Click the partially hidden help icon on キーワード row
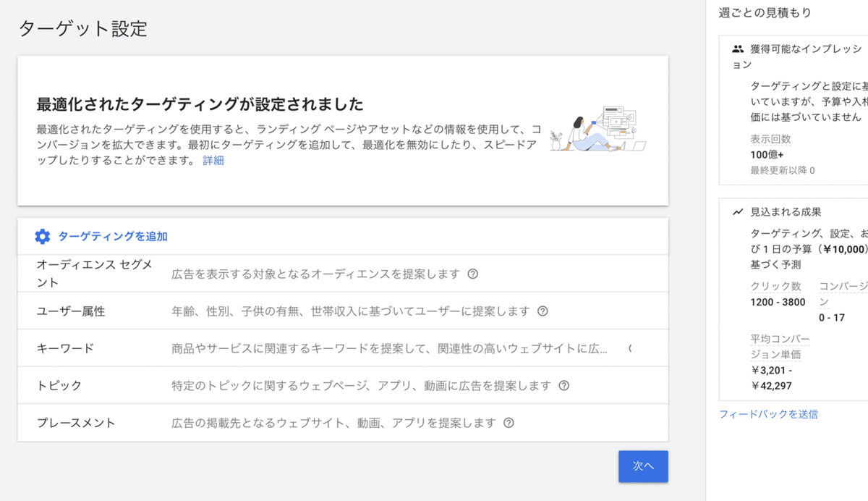This screenshot has height=501, width=868. click(629, 349)
